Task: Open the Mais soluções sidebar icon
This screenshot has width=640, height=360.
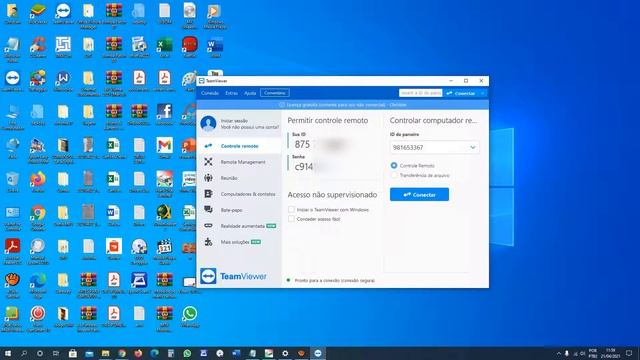Action: [x=208, y=242]
